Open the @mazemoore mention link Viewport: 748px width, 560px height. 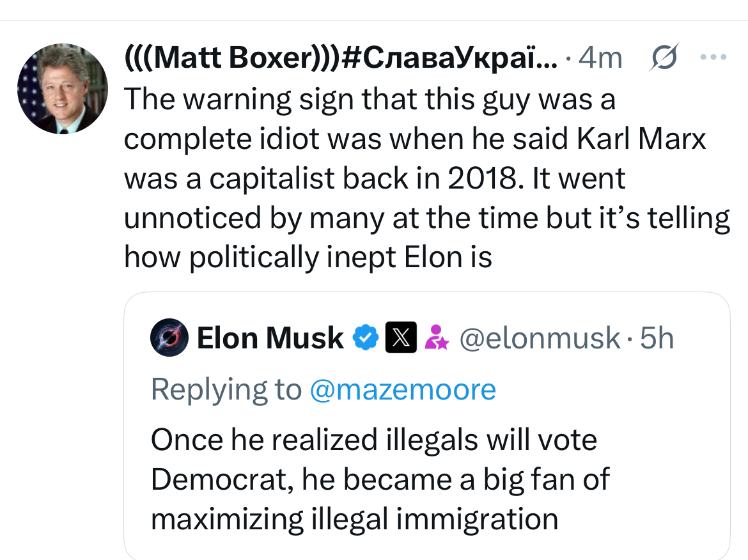403,390
